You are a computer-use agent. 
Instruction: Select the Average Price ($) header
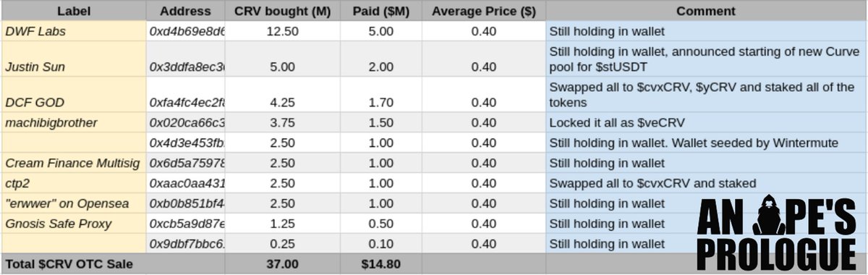484,12
